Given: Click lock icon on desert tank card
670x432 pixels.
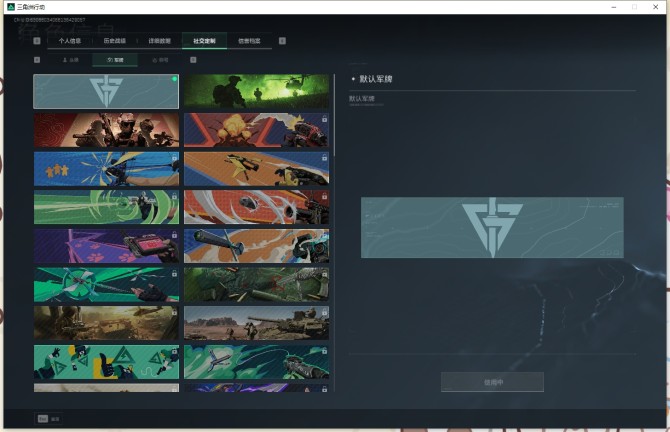Looking at the screenshot, I should pyautogui.click(x=324, y=312).
